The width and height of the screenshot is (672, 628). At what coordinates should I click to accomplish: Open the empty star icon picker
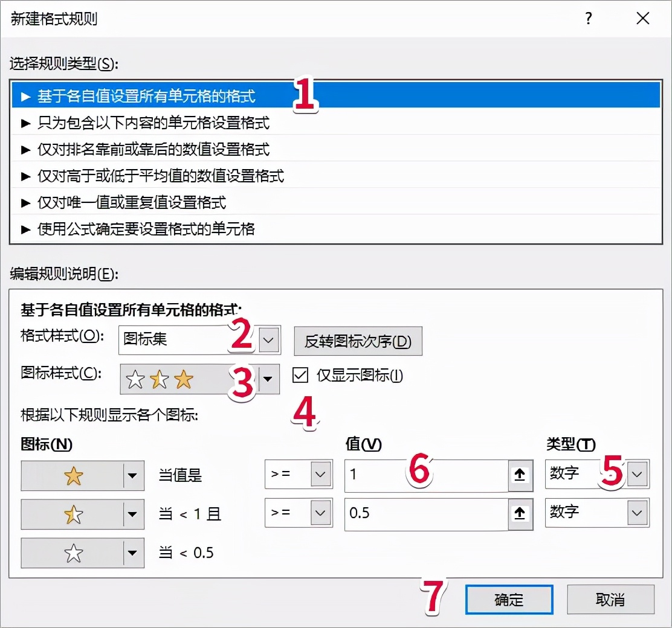[x=82, y=553]
